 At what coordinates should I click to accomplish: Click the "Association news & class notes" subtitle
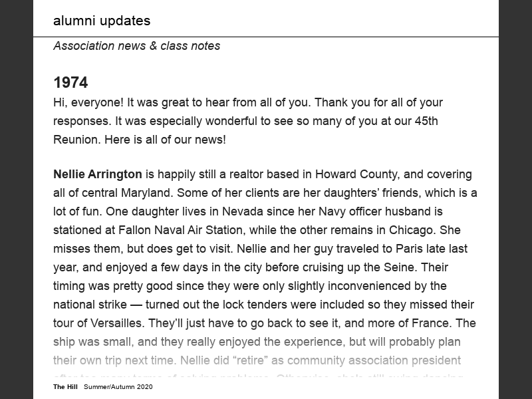point(136,46)
